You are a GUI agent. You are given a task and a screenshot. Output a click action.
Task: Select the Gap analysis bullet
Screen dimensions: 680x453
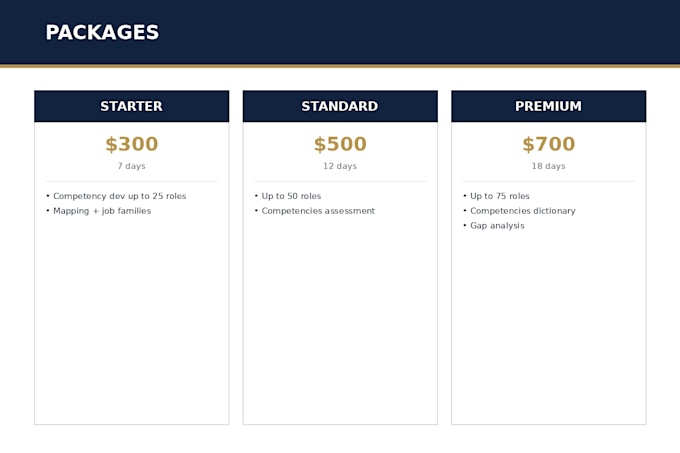[x=494, y=225]
